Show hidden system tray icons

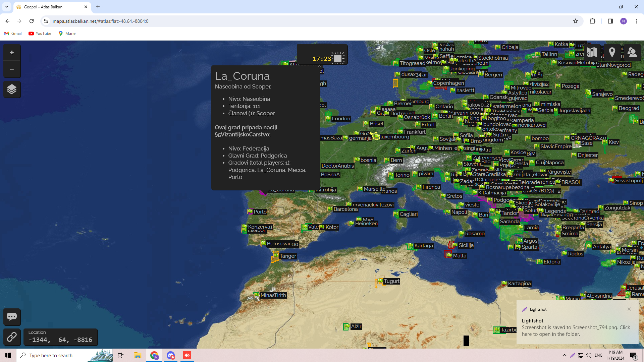click(x=565, y=355)
